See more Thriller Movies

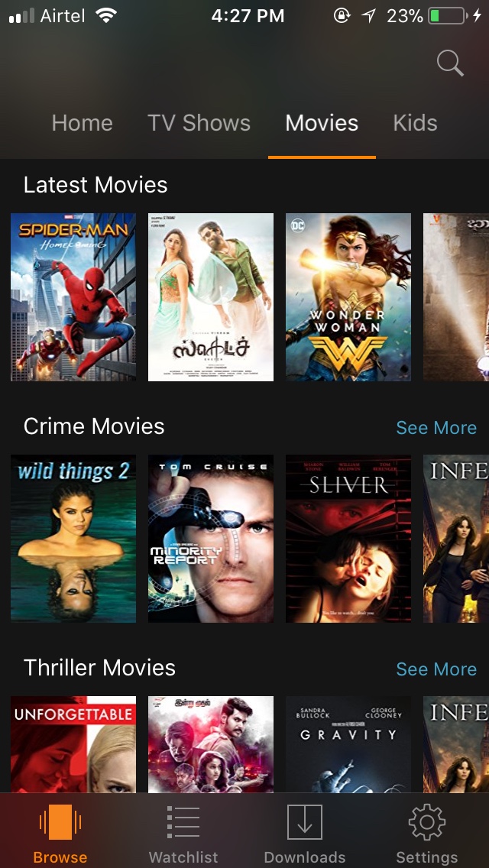pyautogui.click(x=436, y=669)
